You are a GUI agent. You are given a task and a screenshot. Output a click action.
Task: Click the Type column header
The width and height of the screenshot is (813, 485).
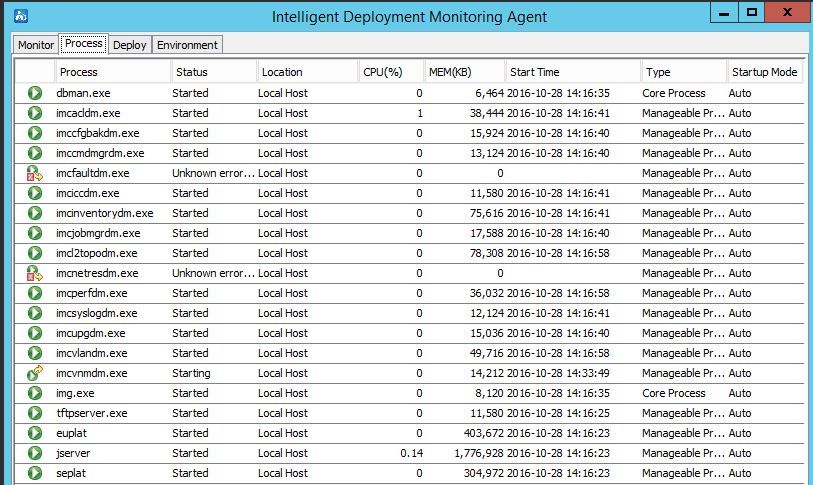click(x=684, y=72)
